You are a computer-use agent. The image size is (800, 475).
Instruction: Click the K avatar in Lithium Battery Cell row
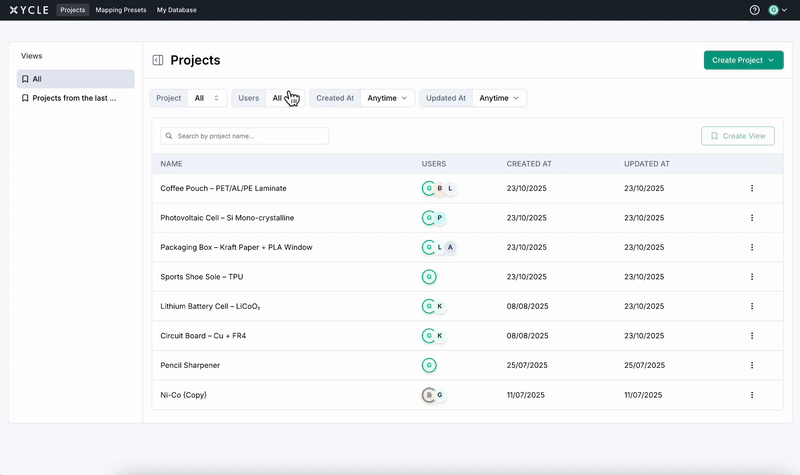440,306
